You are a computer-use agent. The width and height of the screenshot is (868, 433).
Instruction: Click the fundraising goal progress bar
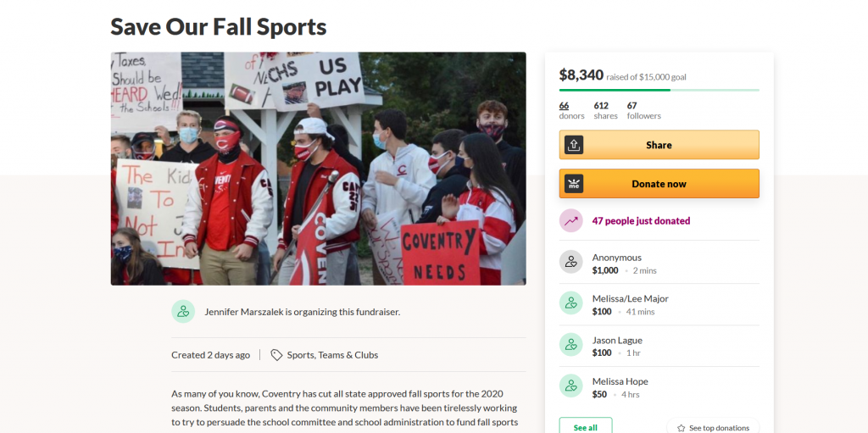click(659, 90)
